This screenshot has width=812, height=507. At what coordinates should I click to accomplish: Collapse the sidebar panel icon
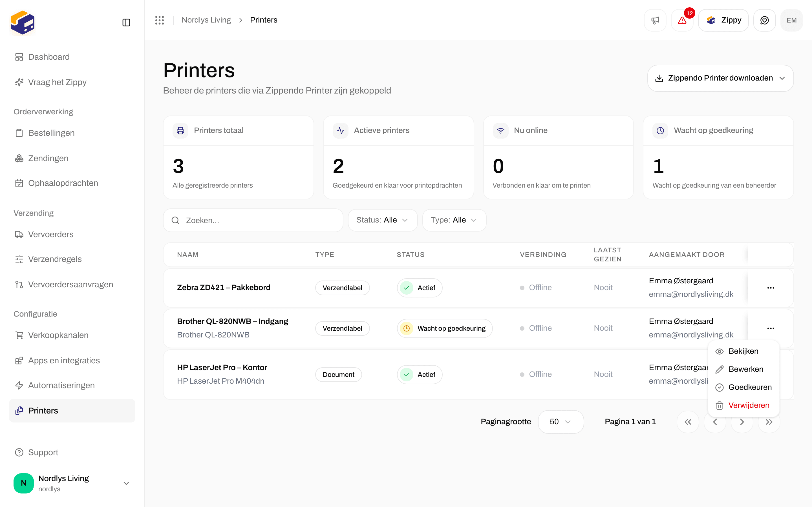[126, 23]
